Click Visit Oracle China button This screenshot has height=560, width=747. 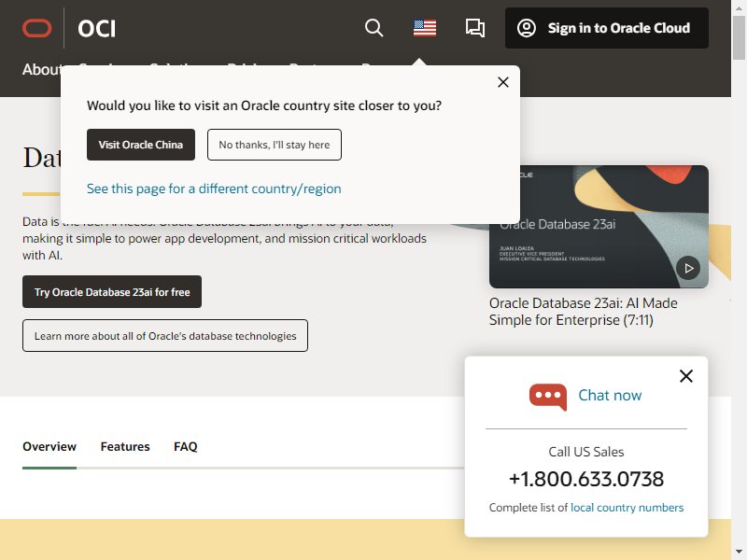pyautogui.click(x=141, y=145)
